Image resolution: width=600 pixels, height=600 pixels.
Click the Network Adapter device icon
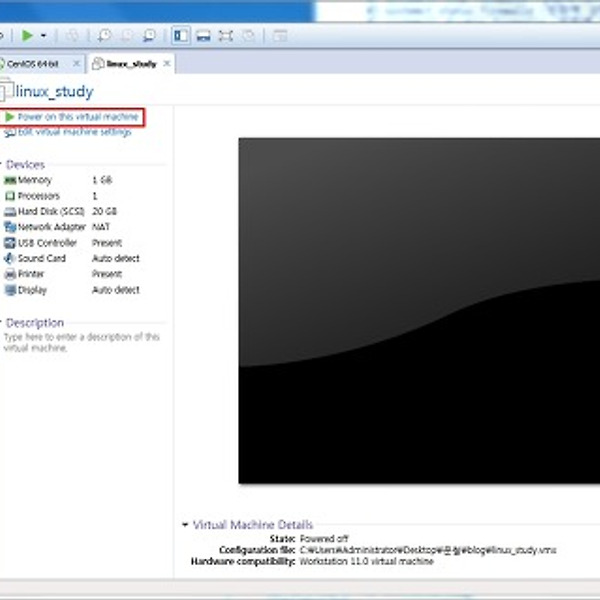click(x=10, y=227)
